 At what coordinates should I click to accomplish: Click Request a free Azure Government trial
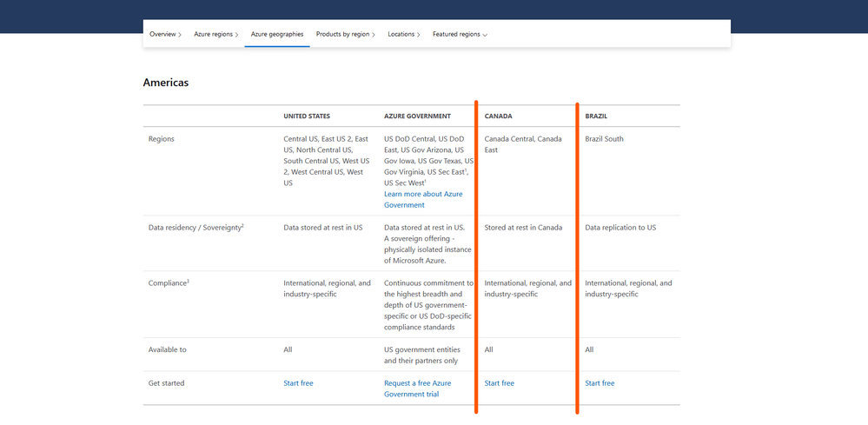click(418, 388)
